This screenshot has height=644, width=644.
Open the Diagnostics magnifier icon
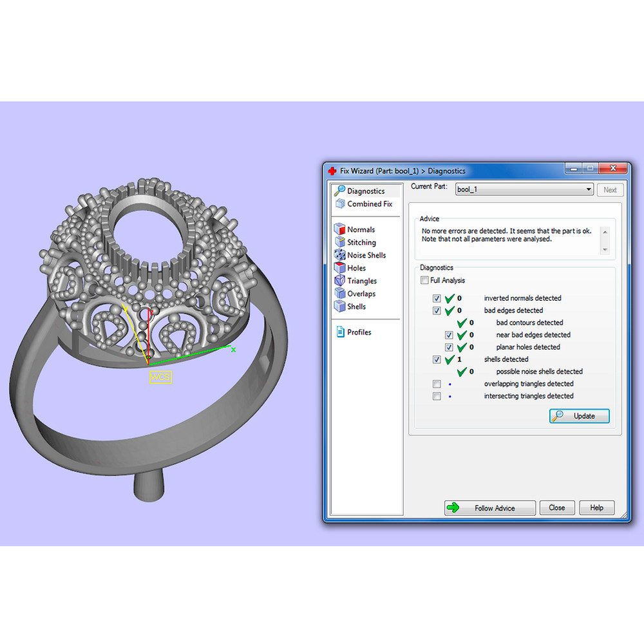pos(339,191)
